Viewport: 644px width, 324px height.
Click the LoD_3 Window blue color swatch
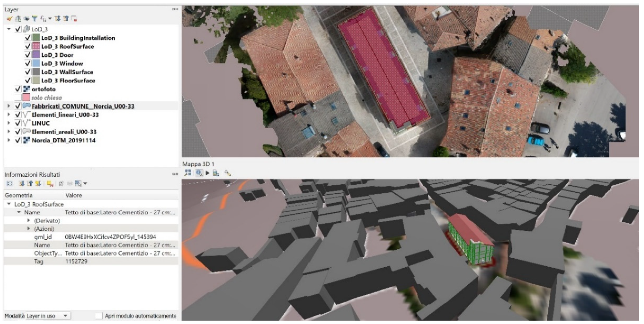pos(36,63)
